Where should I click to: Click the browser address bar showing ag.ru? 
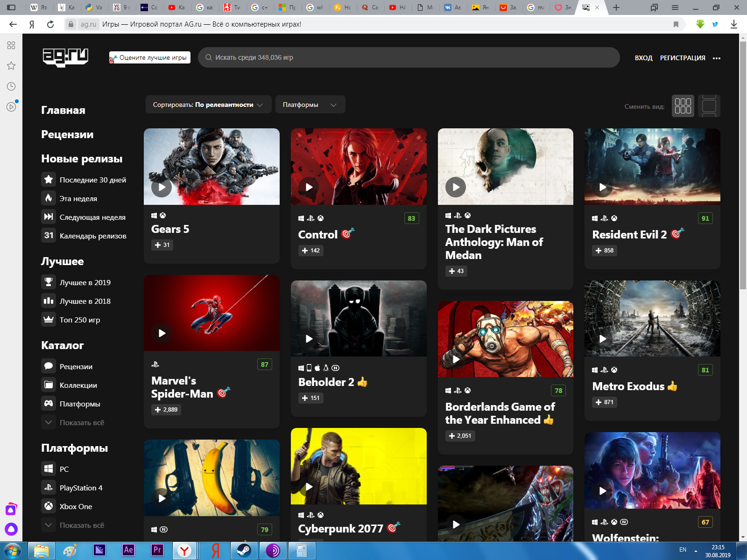coord(373,24)
